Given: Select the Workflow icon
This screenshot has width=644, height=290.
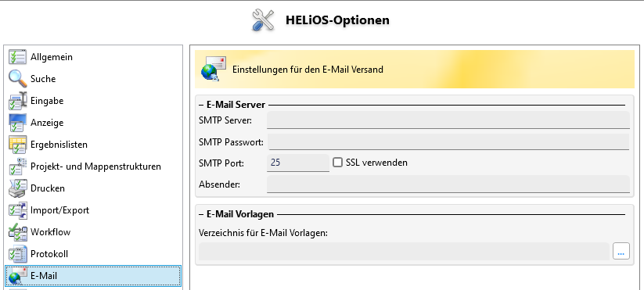Looking at the screenshot, I should coord(18,232).
